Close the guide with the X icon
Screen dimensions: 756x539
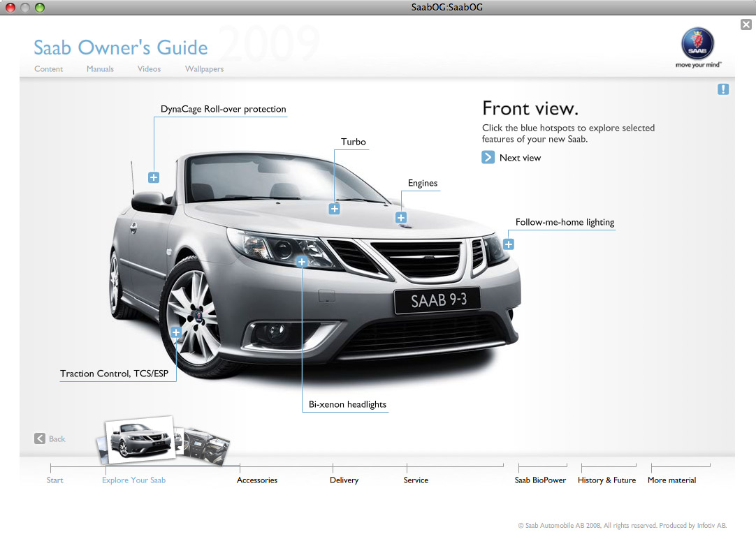746,24
